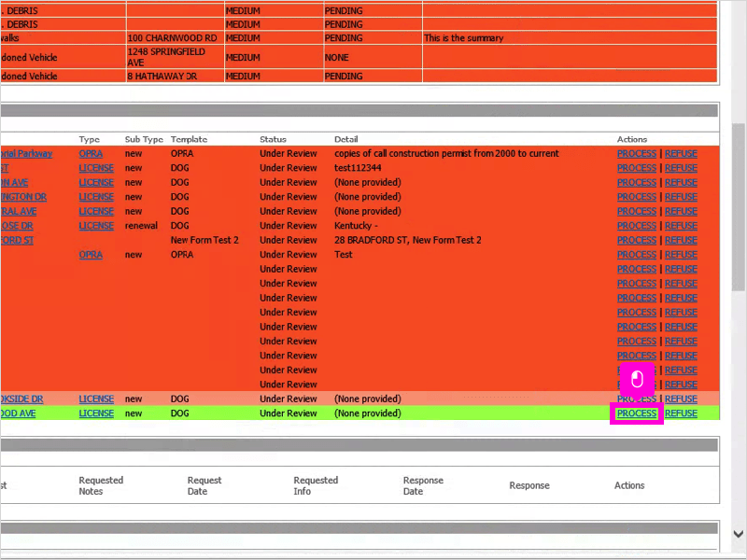Click REFUSE in the KSIDE DR row

tap(681, 399)
